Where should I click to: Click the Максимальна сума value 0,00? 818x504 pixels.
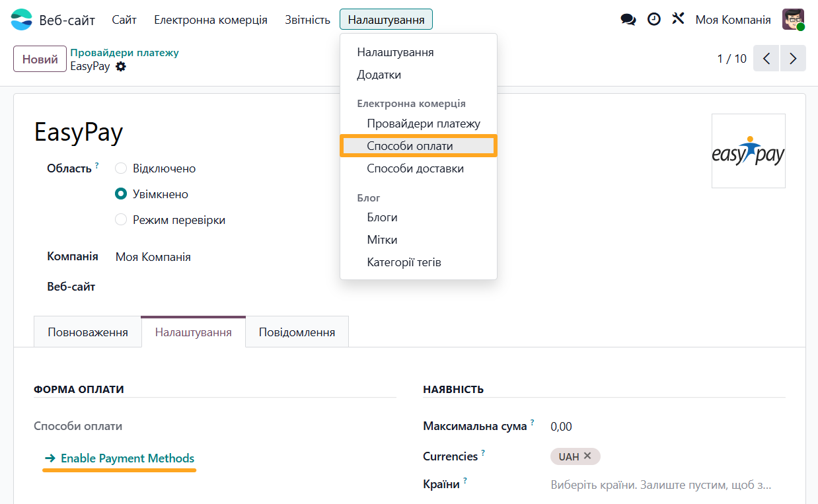tap(562, 427)
